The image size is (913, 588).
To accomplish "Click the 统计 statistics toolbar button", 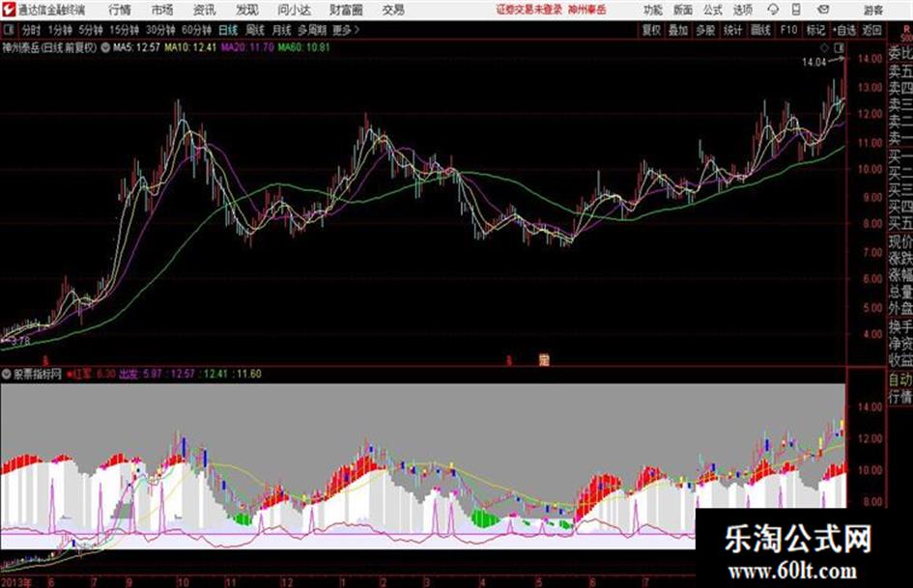I will coord(732,30).
